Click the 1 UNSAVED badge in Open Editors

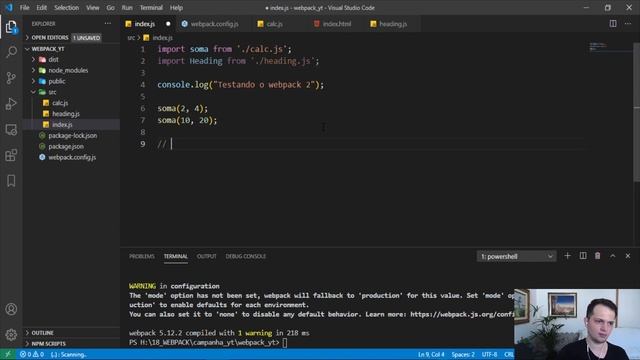(x=87, y=38)
